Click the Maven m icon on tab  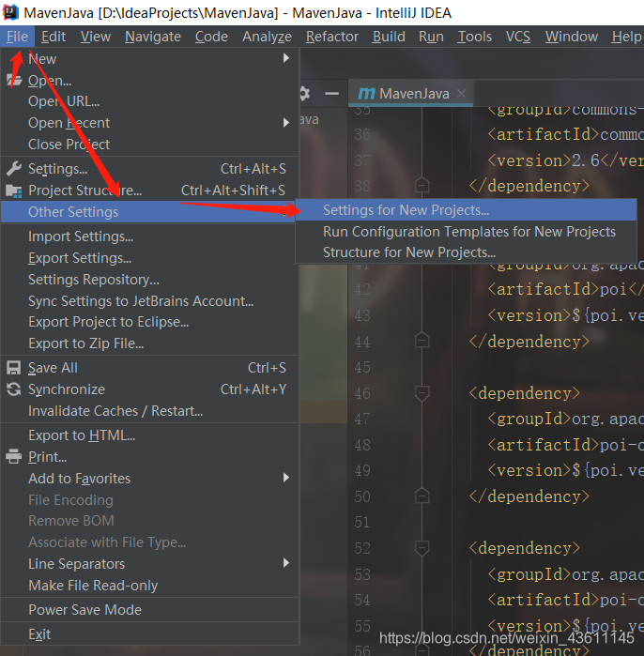pos(366,94)
